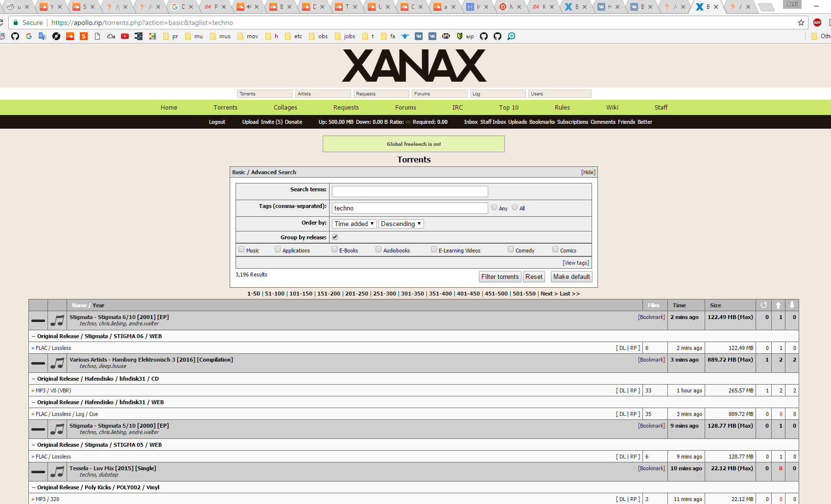This screenshot has width=831, height=504.
Task: Click the [View tags] link
Action: 576,263
